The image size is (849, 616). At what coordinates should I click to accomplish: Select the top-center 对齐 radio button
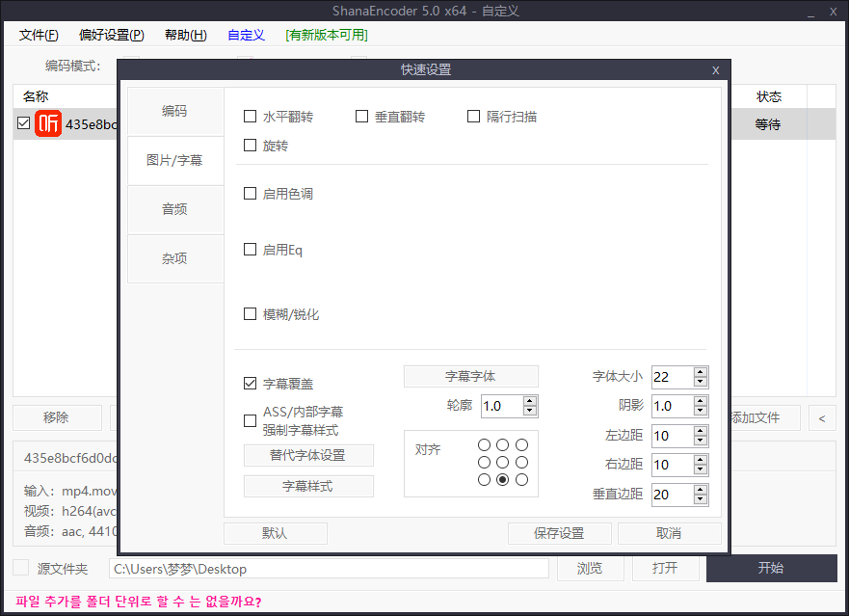tap(502, 444)
